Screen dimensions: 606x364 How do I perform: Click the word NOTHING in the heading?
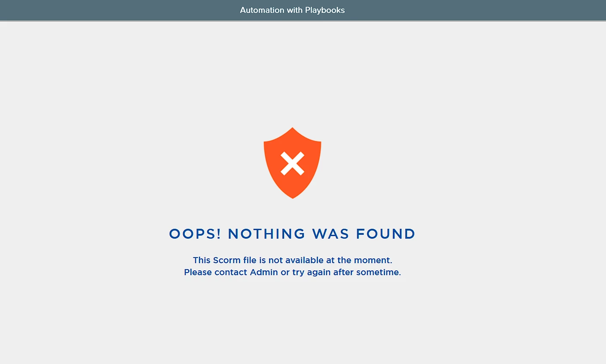[x=266, y=234]
